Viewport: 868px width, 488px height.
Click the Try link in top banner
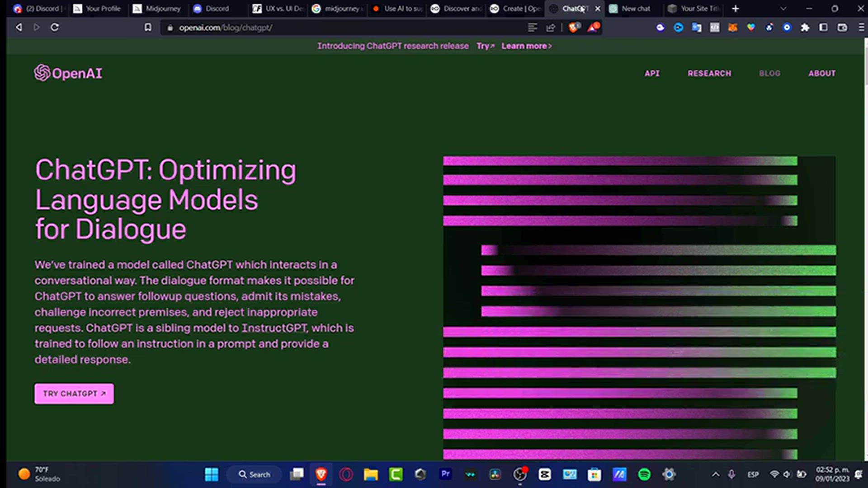[485, 46]
